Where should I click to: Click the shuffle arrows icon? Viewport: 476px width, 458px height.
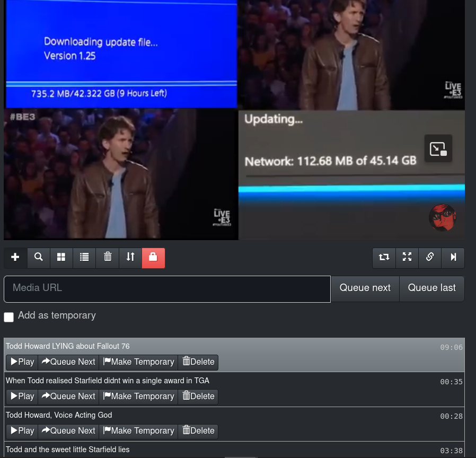[x=130, y=258]
